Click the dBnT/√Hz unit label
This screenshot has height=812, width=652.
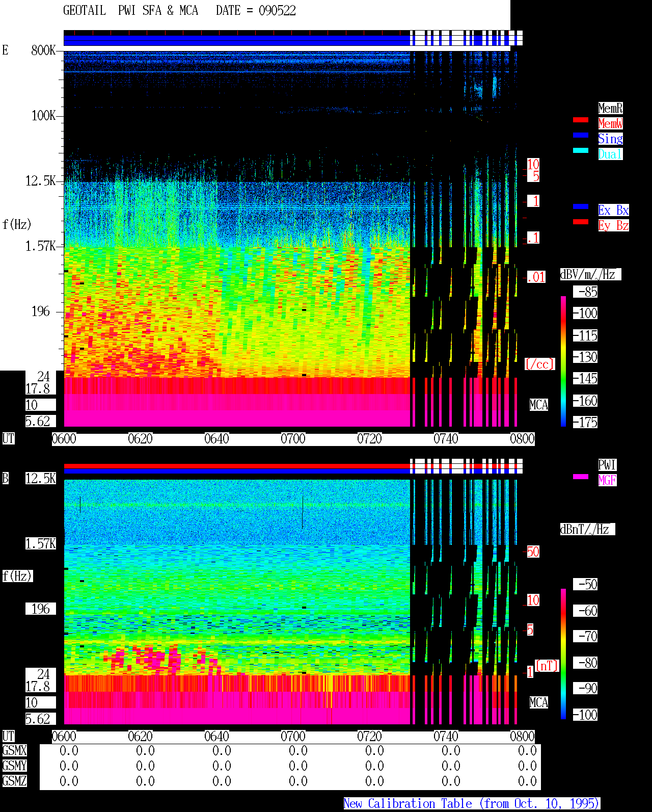coord(587,529)
